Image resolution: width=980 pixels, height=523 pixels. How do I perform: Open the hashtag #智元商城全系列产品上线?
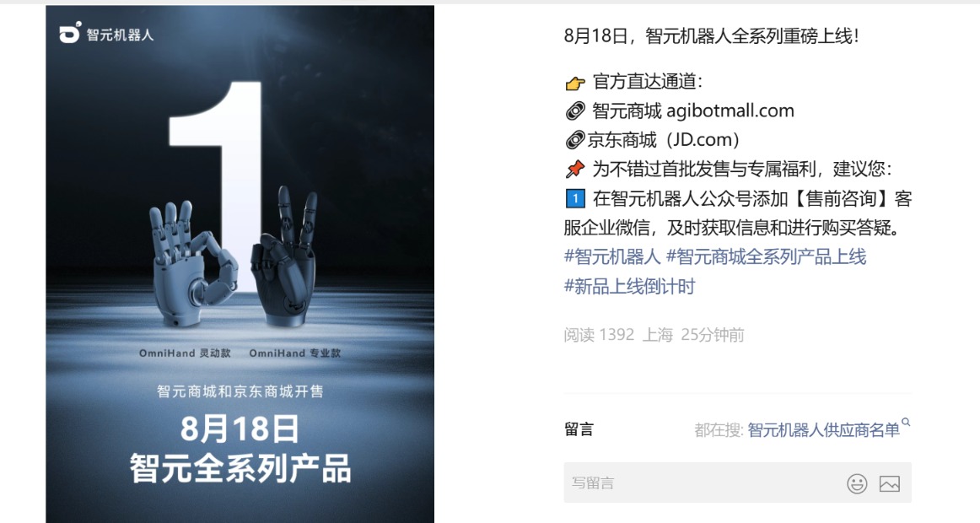(x=767, y=256)
